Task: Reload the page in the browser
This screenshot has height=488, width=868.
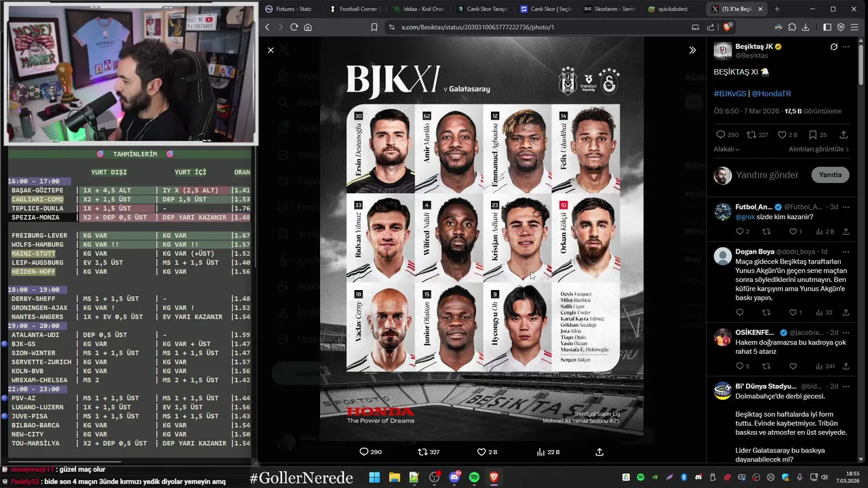Action: [294, 27]
